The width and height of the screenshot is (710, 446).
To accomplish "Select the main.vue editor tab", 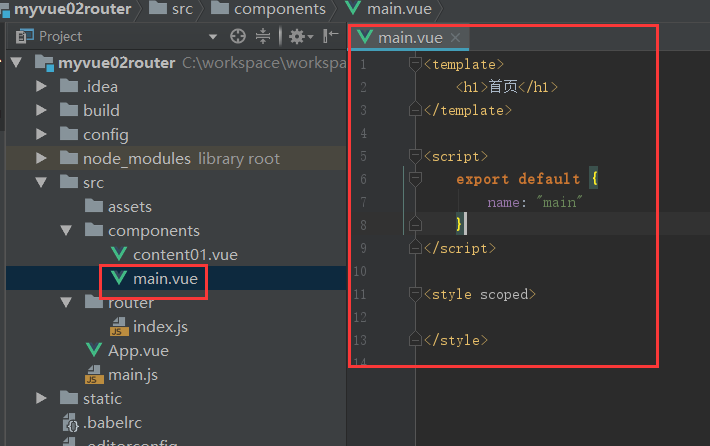I will (409, 38).
